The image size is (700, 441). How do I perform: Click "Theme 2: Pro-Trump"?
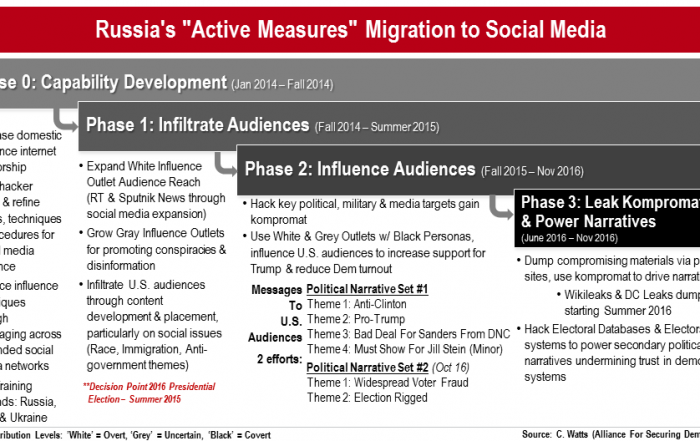[x=356, y=319]
